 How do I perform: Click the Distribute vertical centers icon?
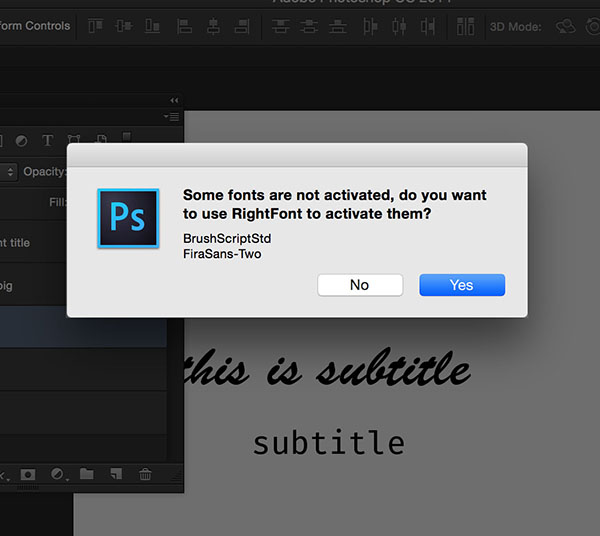pyautogui.click(x=309, y=26)
